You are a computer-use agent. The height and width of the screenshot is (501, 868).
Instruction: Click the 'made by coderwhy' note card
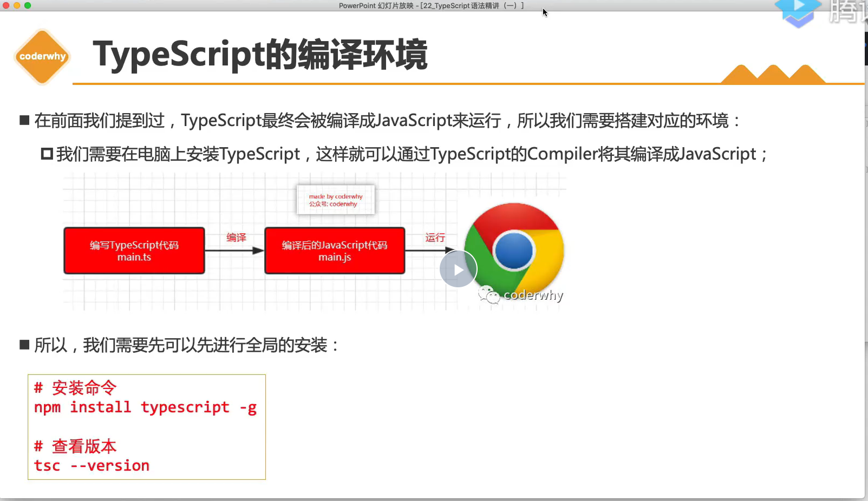coord(336,200)
